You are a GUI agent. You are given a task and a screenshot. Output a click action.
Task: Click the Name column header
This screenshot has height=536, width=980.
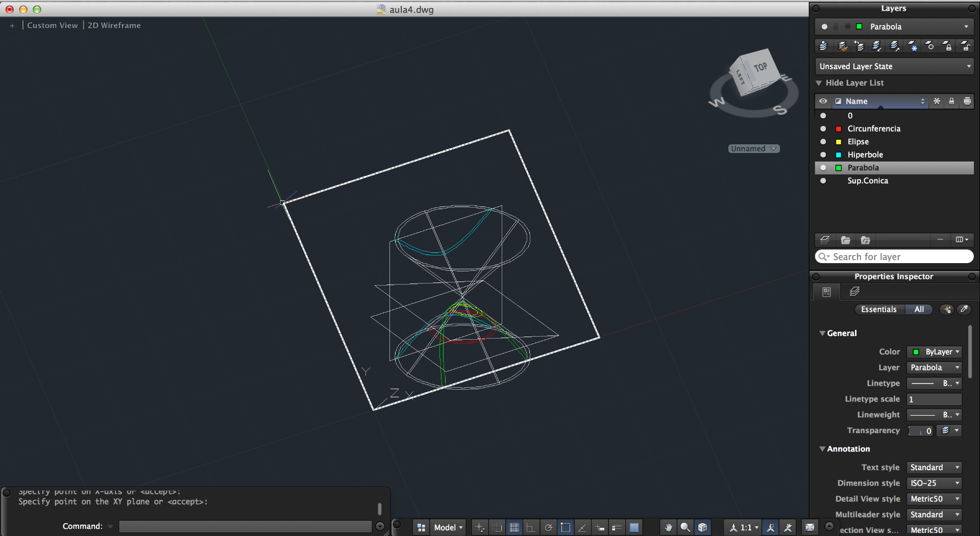[880, 101]
